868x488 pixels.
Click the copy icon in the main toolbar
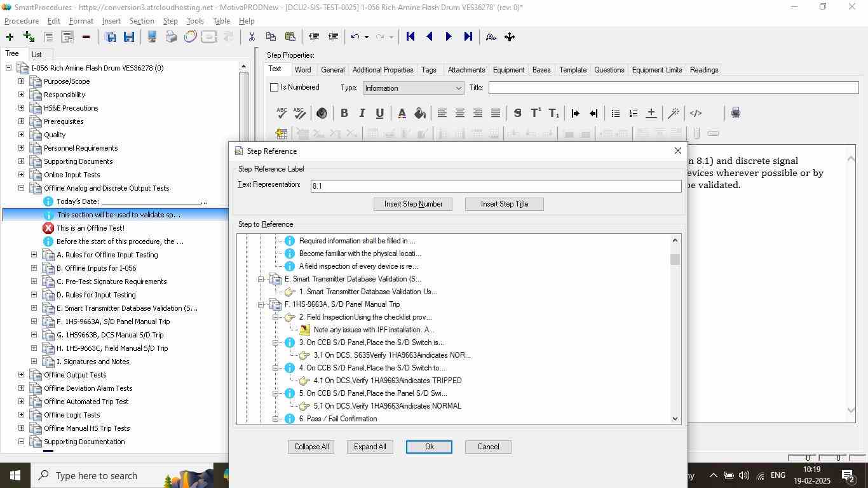point(271,37)
